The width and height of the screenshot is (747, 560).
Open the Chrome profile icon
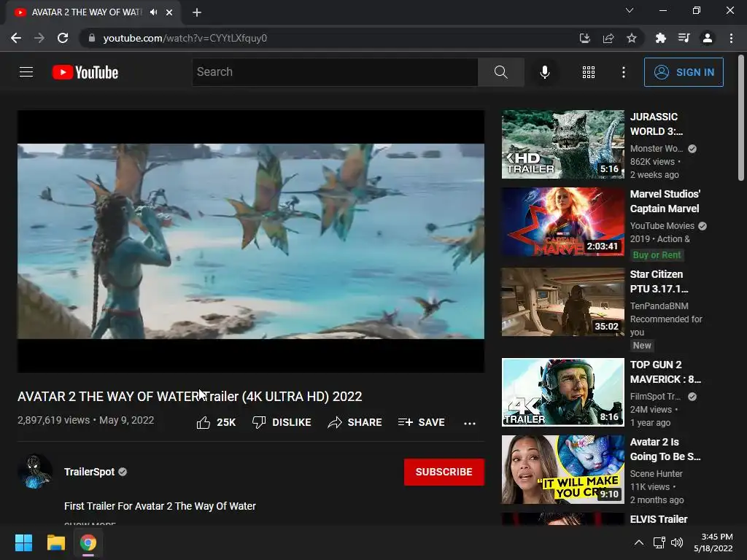pyautogui.click(x=708, y=38)
